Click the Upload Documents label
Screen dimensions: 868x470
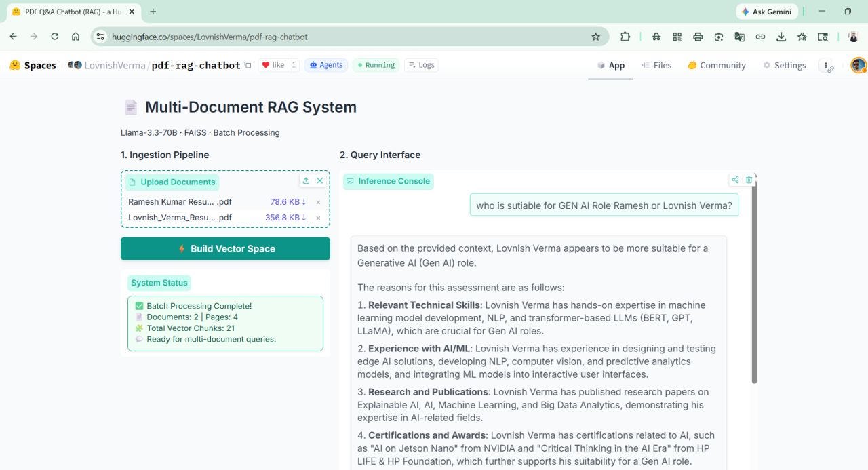172,182
